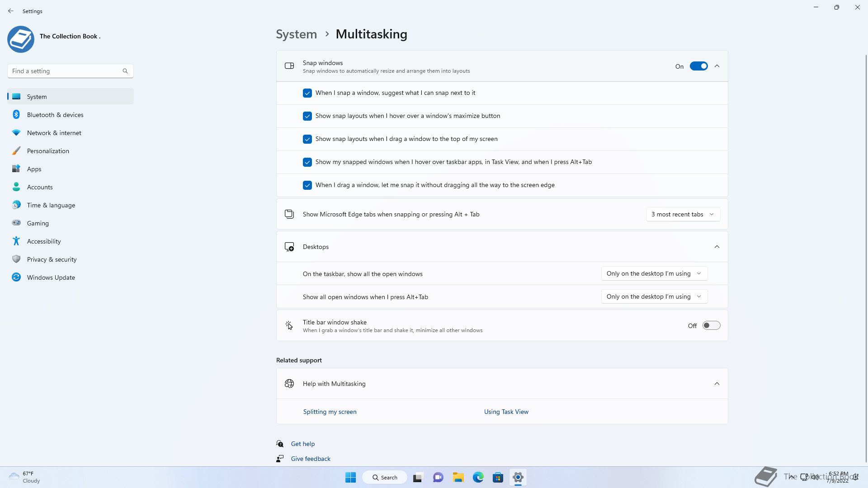Open Chat app from the taskbar
The height and width of the screenshot is (488, 868).
click(x=438, y=478)
